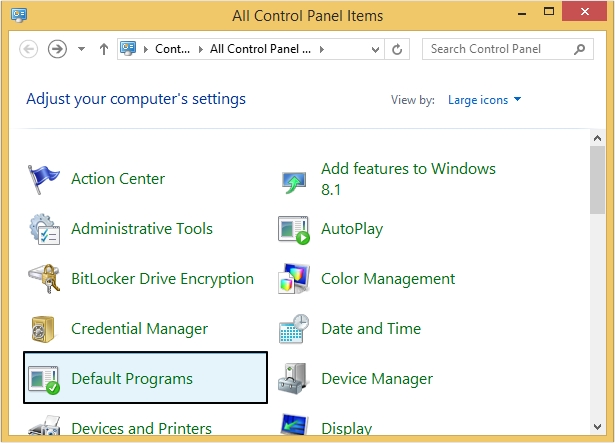The image size is (615, 443).
Task: Click the Administrative Tools gear icon
Action: pos(44,229)
